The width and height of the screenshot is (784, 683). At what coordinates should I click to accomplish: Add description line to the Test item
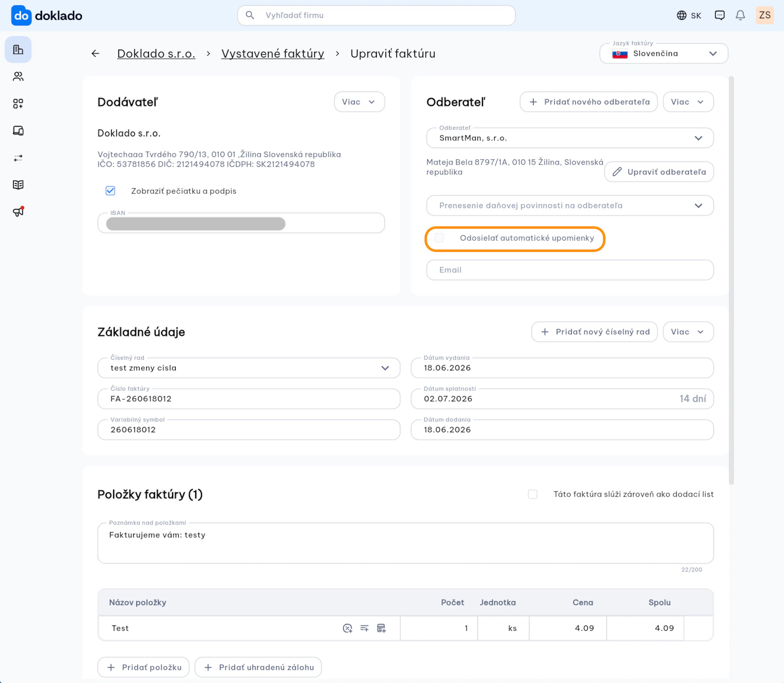pos(365,628)
